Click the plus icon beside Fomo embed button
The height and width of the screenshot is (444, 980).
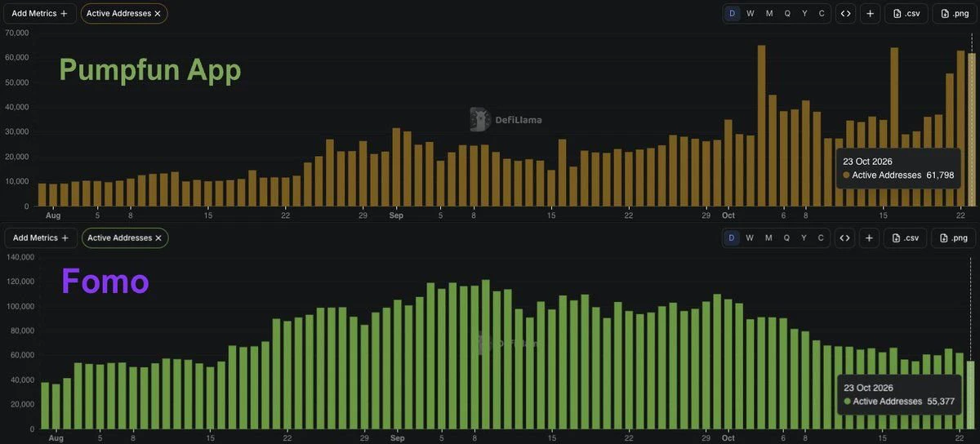coord(870,238)
